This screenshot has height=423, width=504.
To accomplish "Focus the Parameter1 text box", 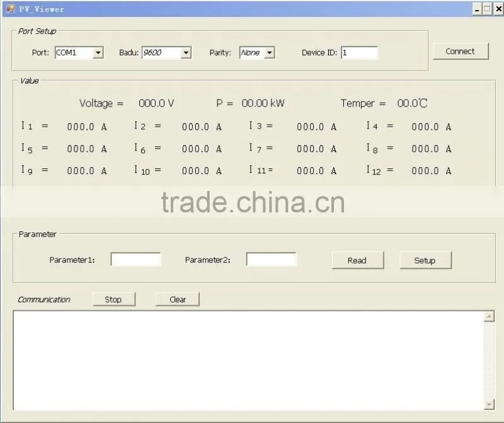I will tap(135, 259).
